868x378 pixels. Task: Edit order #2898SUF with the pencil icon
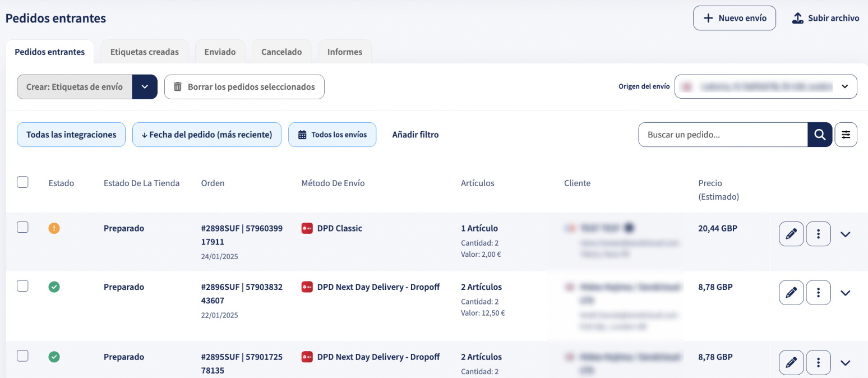coord(791,234)
